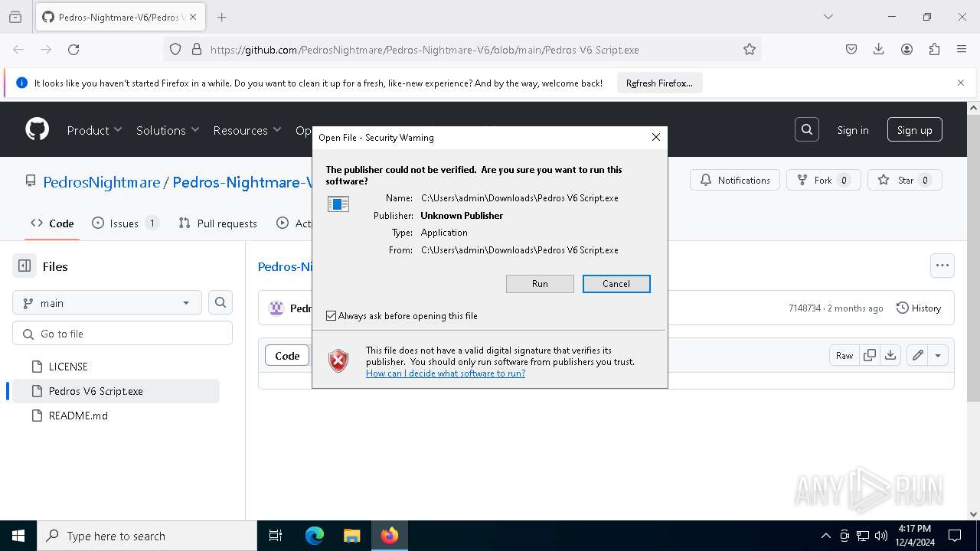980x551 pixels.
Task: Click the volume icon in system tray
Action: point(881,536)
